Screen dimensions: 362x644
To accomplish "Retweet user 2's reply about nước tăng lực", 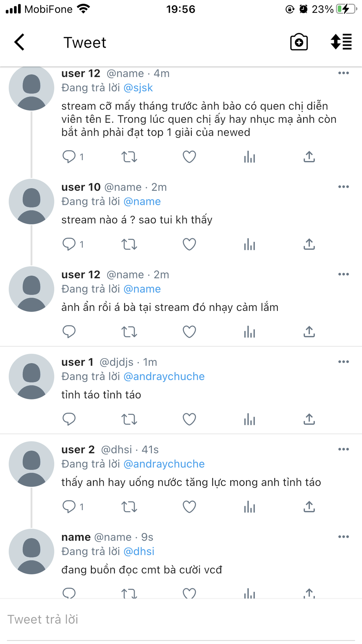I will tap(129, 507).
